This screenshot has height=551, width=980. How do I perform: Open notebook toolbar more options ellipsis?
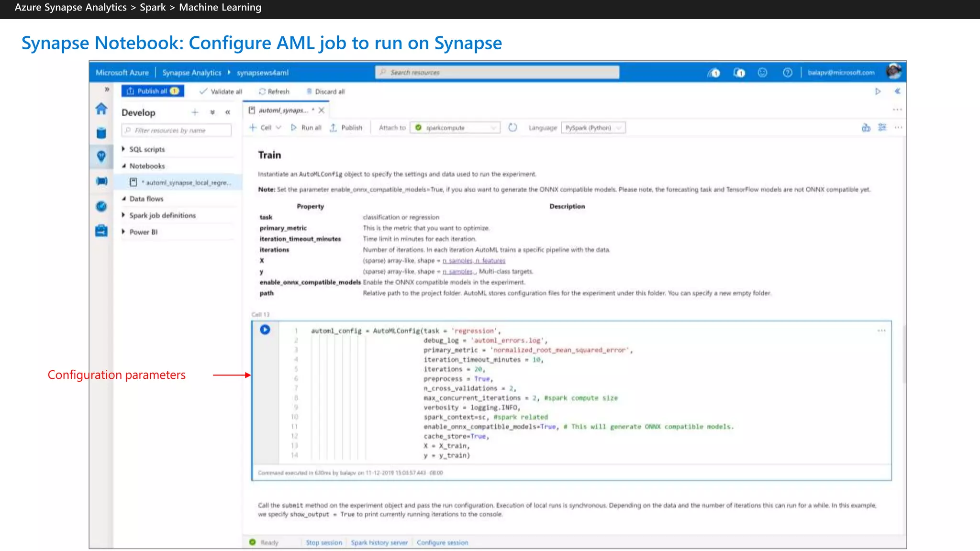(x=898, y=127)
